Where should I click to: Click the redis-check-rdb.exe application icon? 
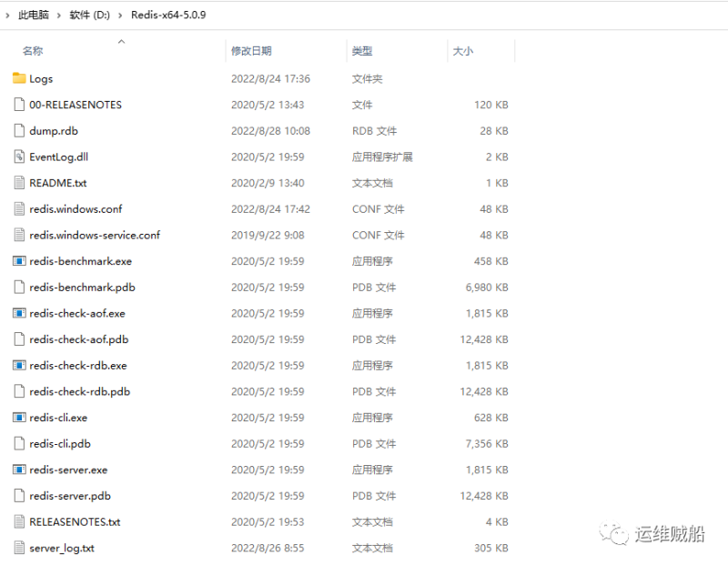point(20,365)
